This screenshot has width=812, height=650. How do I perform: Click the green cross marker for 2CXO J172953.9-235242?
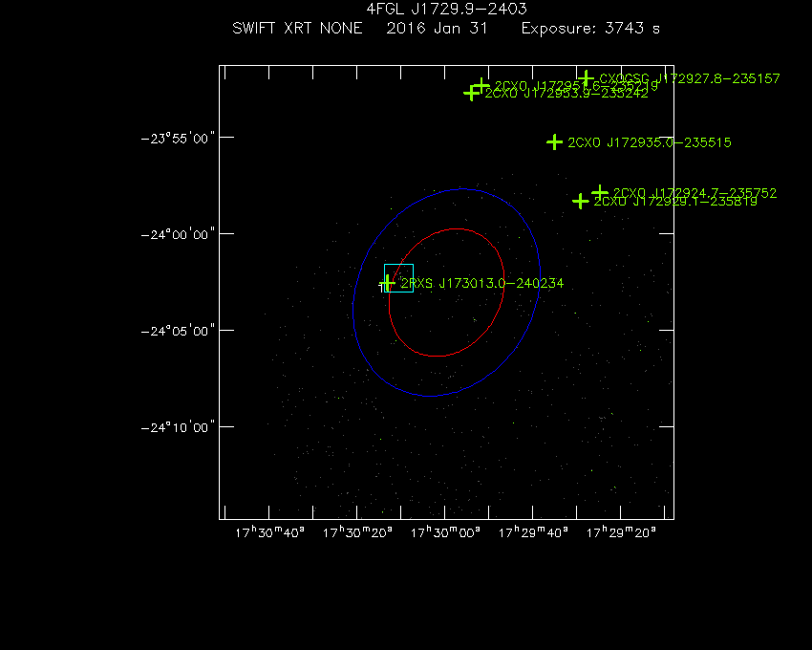[471, 94]
